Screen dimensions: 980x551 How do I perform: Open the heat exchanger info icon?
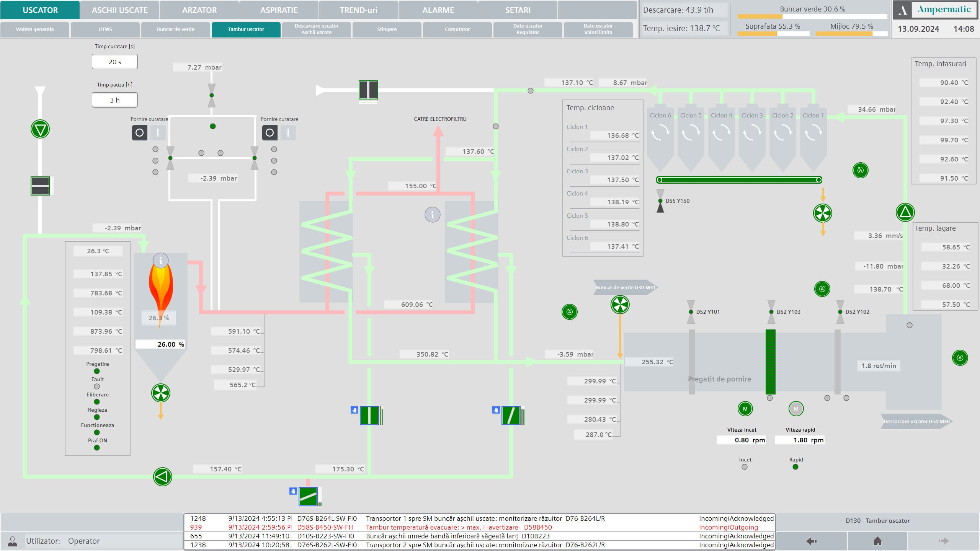(x=433, y=215)
